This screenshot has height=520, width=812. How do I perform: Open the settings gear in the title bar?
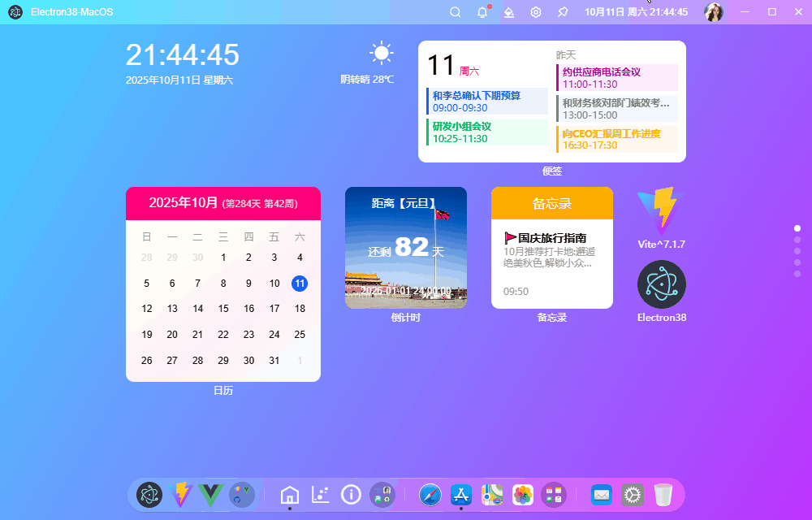pos(535,11)
